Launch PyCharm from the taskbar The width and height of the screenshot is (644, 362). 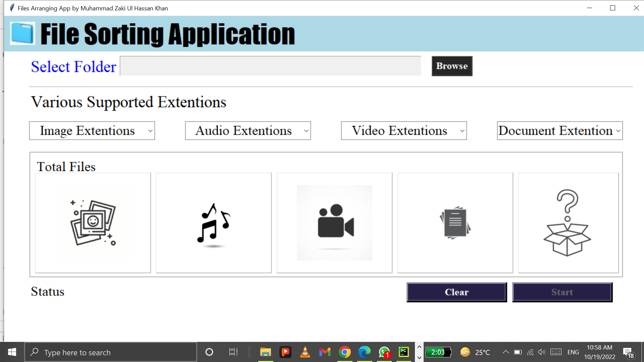pos(404,352)
